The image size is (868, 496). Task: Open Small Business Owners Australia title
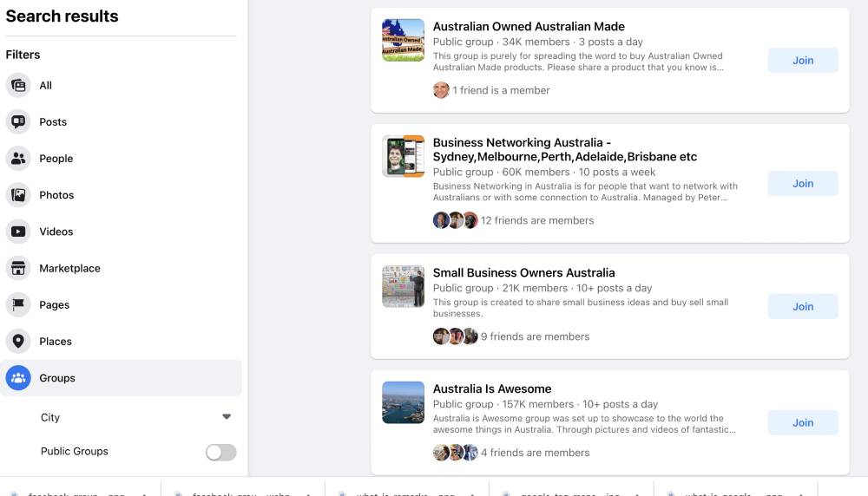point(523,272)
